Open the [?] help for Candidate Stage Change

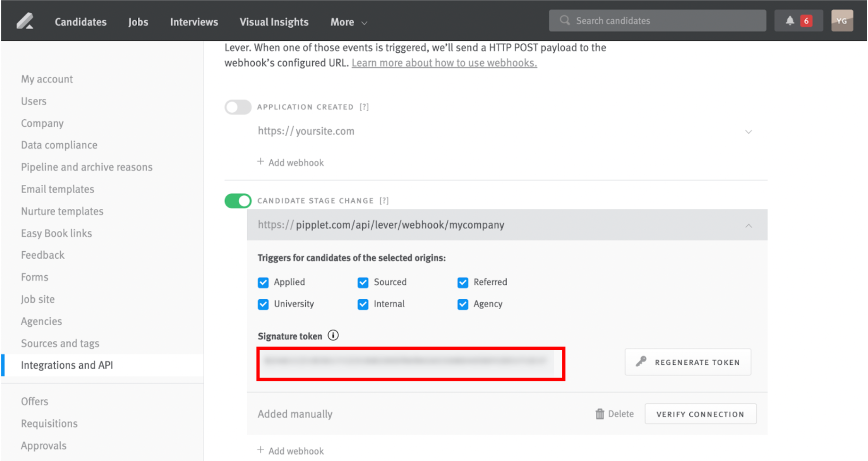click(x=384, y=200)
